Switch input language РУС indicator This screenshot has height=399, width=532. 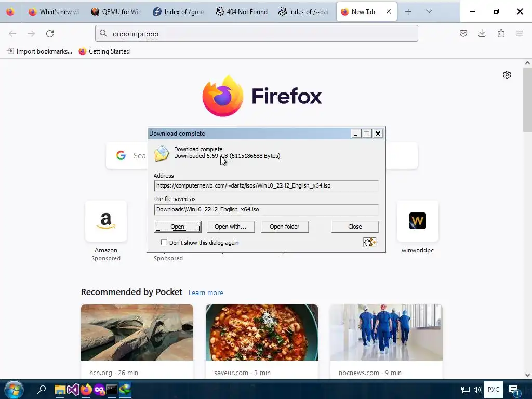point(494,390)
